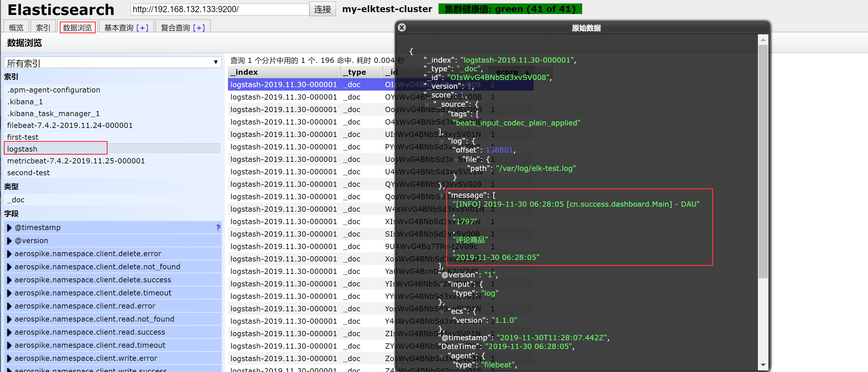Screen dimensions: 868x372
Task: Switch to the 索引 tab
Action: pos(43,27)
